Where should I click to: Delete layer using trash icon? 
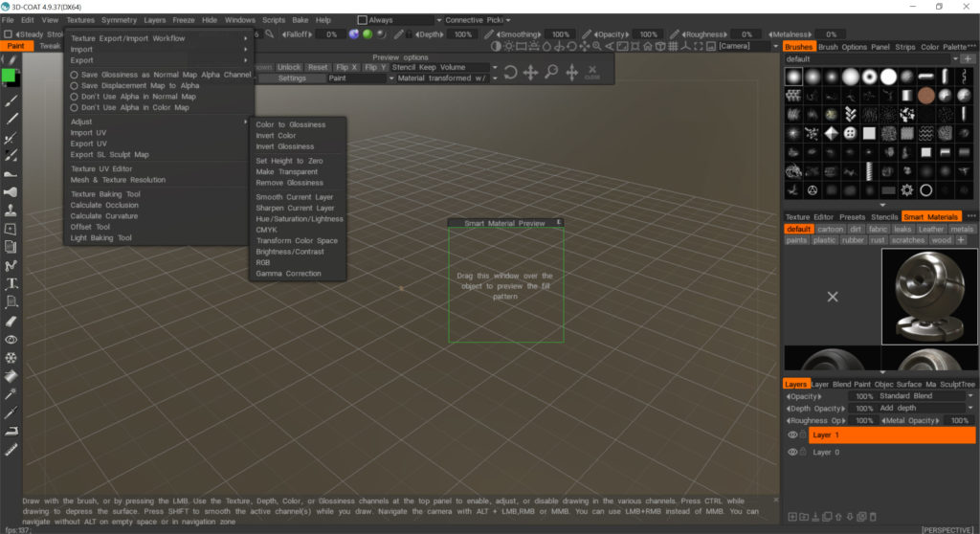point(873,517)
